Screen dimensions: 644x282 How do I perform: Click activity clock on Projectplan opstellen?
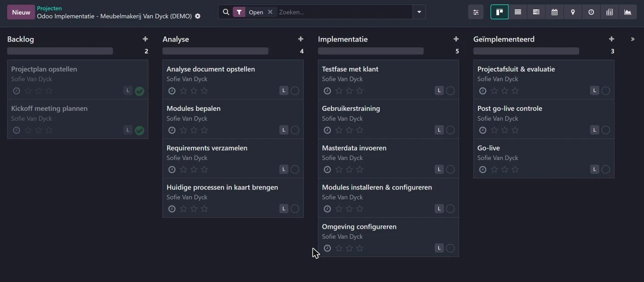pyautogui.click(x=17, y=91)
